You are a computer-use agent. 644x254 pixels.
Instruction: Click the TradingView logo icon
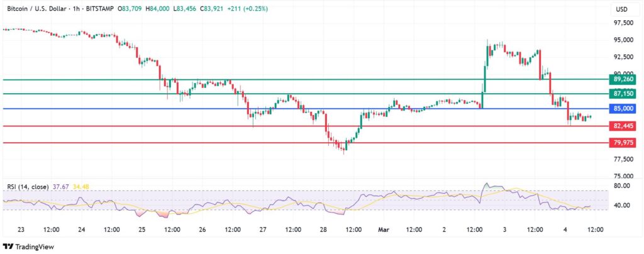coord(8,246)
